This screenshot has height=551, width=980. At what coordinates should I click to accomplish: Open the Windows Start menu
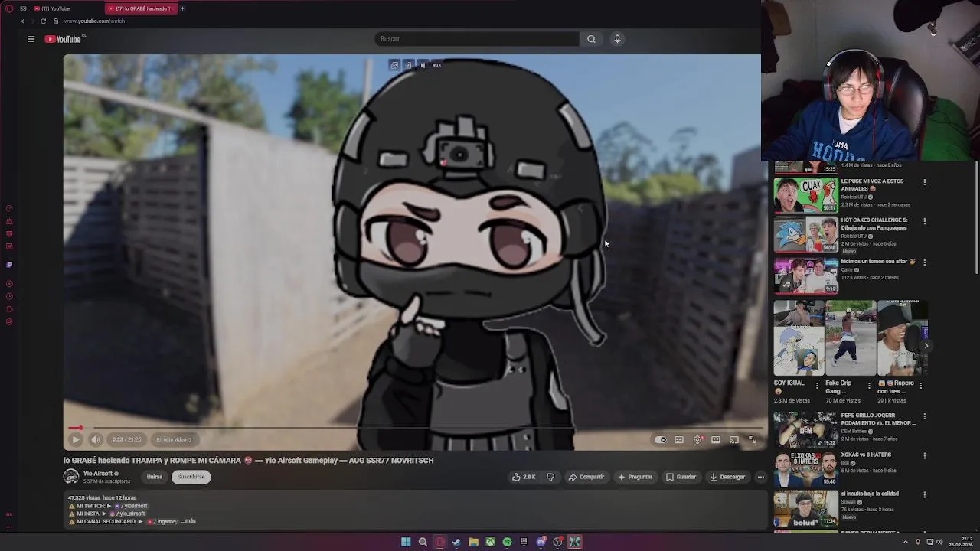click(x=406, y=542)
